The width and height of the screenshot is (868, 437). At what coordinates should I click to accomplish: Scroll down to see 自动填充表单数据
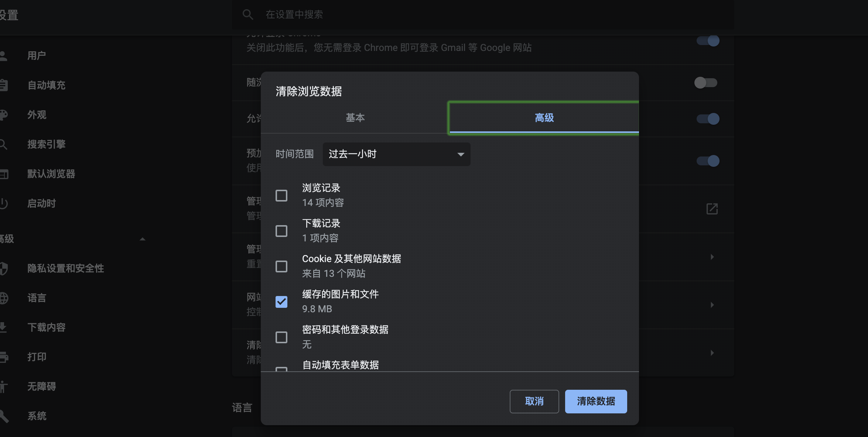pos(340,365)
